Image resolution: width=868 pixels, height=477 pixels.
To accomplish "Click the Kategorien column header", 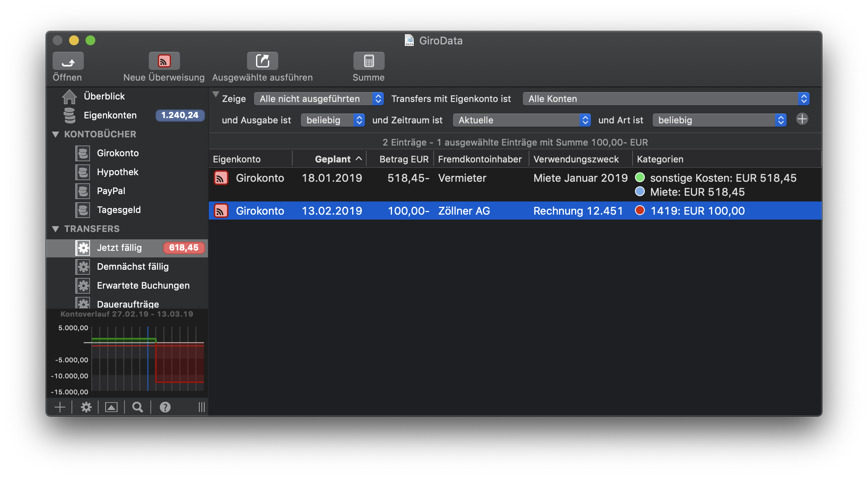I will (727, 159).
